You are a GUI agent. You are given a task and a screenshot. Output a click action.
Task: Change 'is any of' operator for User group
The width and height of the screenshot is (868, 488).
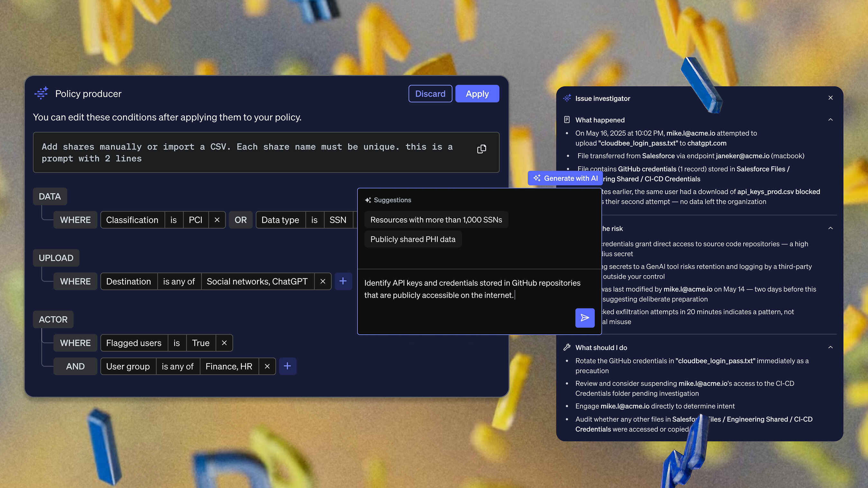[178, 366]
